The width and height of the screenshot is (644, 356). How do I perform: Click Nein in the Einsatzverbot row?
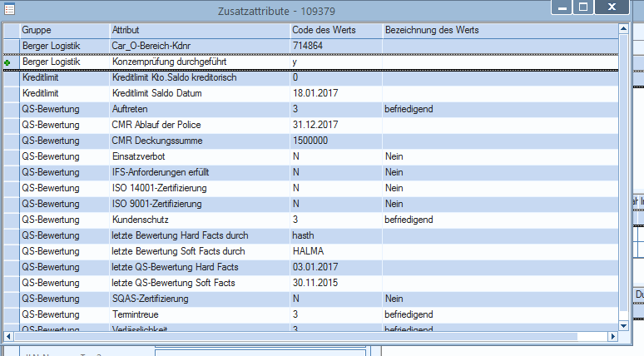click(394, 156)
